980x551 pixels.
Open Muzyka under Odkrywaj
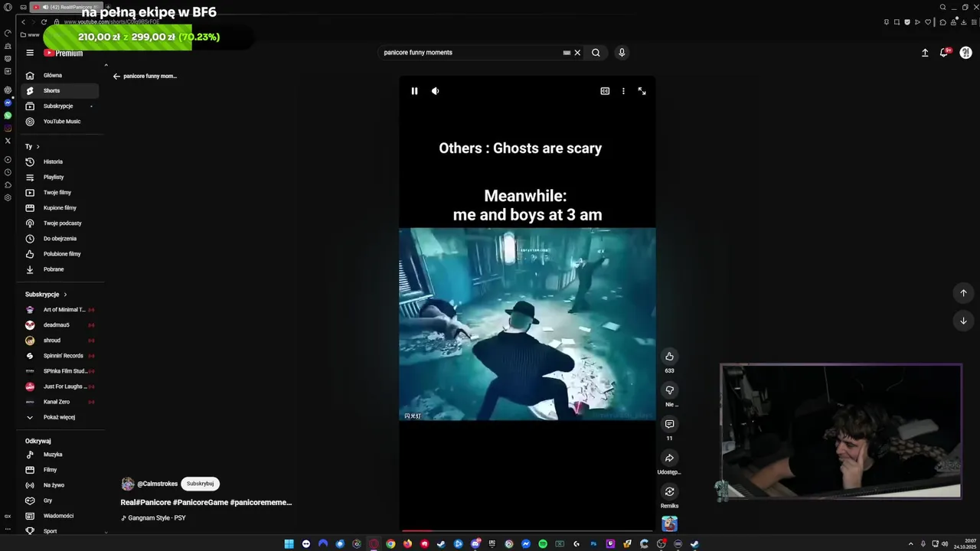coord(60,455)
